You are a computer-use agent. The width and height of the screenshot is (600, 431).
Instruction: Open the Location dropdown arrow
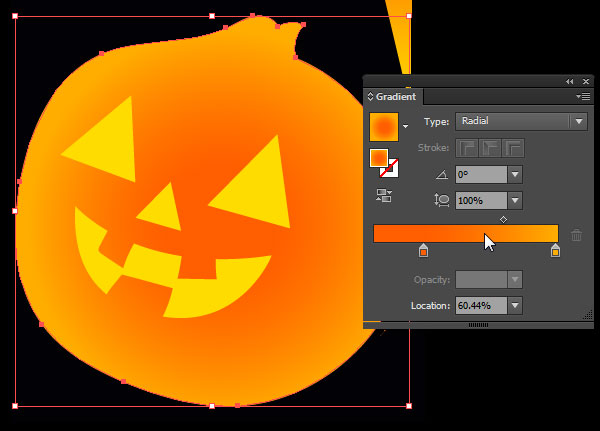point(515,305)
